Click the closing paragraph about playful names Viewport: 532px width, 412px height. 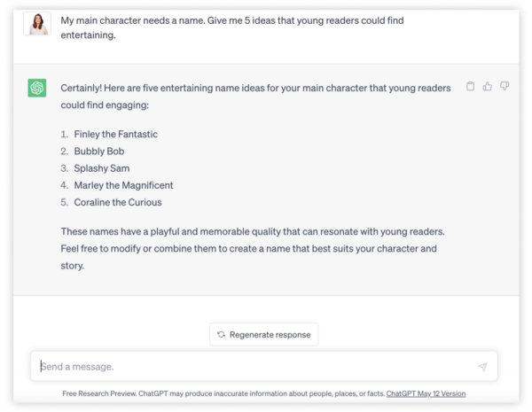(x=253, y=249)
